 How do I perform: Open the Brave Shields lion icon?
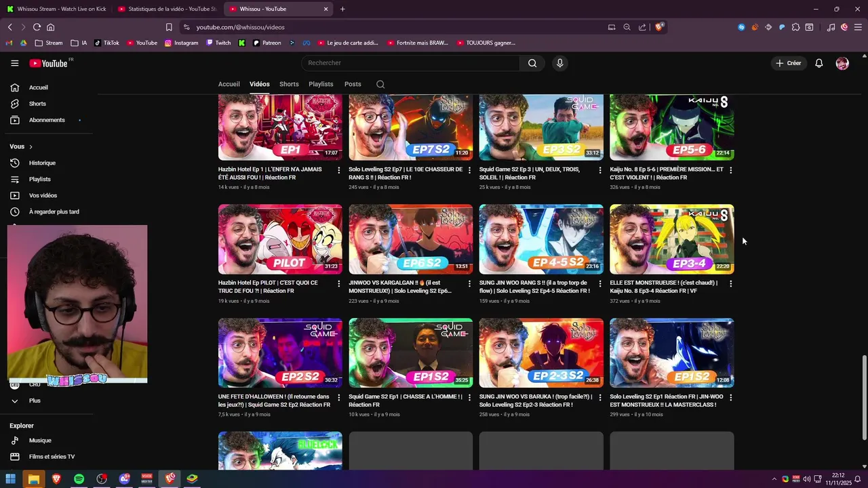click(660, 27)
